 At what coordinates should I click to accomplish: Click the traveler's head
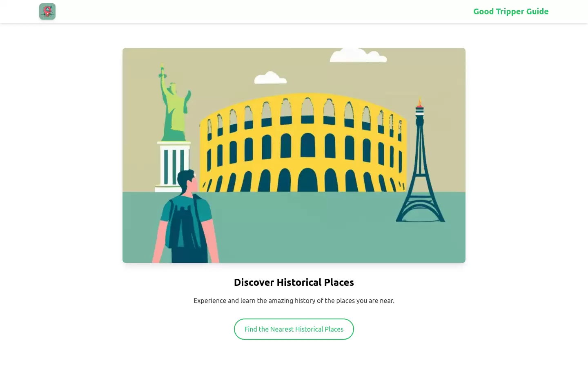(x=187, y=182)
